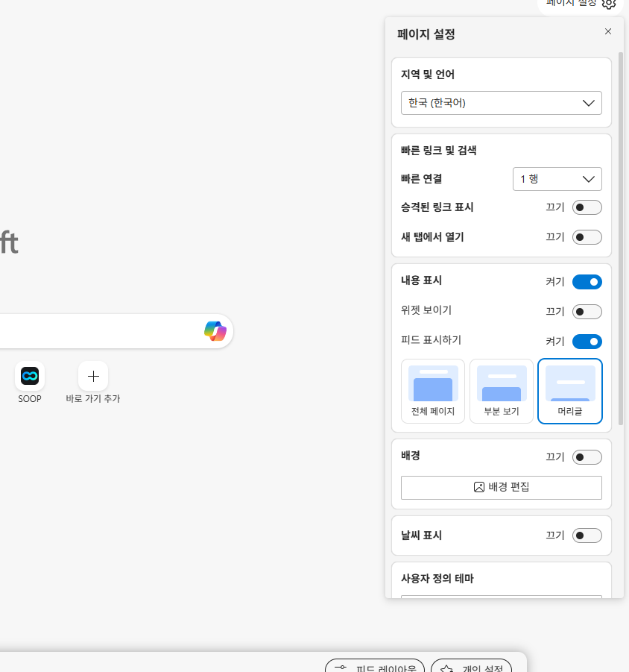Close the 페이지 설정 panel

pos(608,31)
